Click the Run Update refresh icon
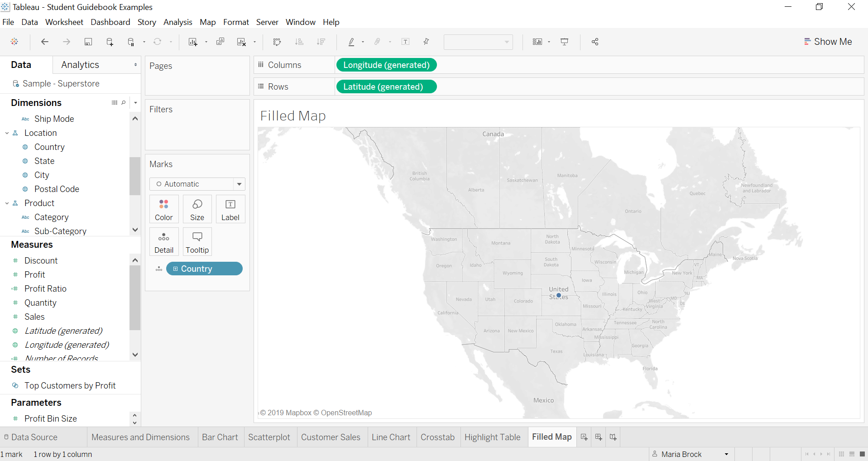 (x=157, y=42)
